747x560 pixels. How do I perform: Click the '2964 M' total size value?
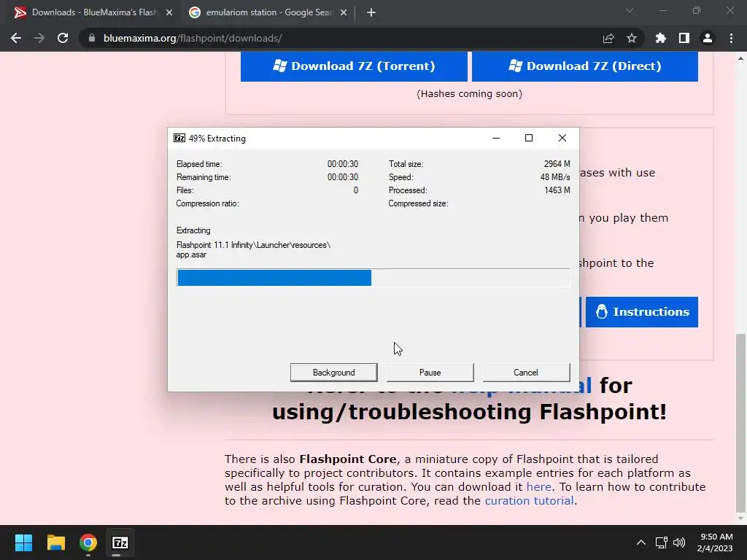point(557,164)
